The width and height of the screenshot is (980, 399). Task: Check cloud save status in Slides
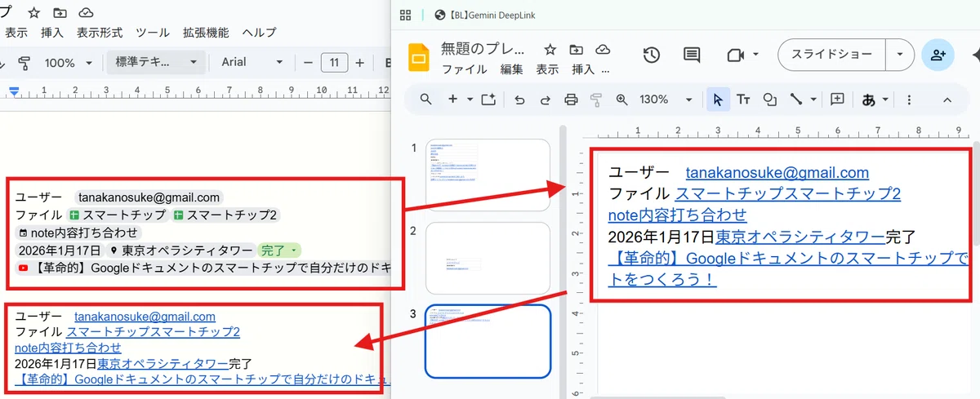coord(603,50)
